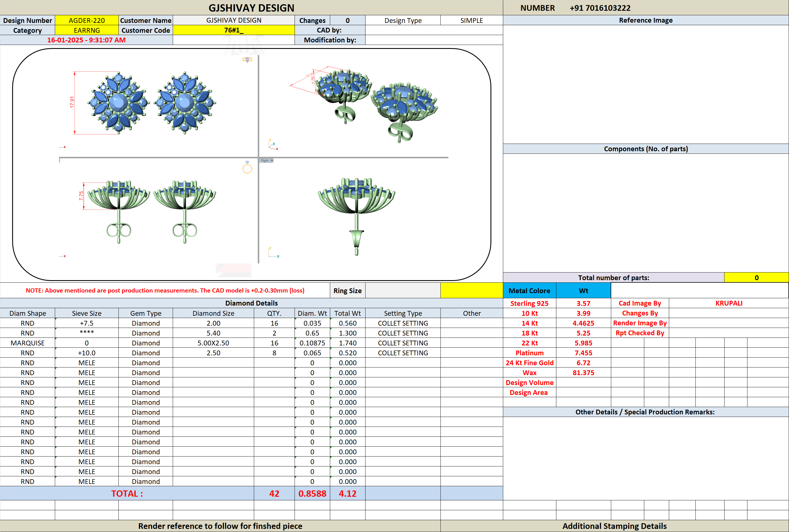Click the TOTAL quantity value 42
The height and width of the screenshot is (532, 789).
[274, 493]
